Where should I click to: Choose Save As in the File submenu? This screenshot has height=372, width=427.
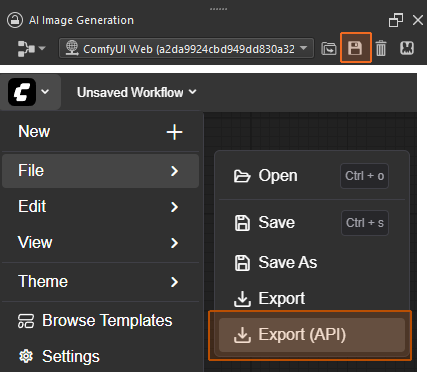coord(312,262)
